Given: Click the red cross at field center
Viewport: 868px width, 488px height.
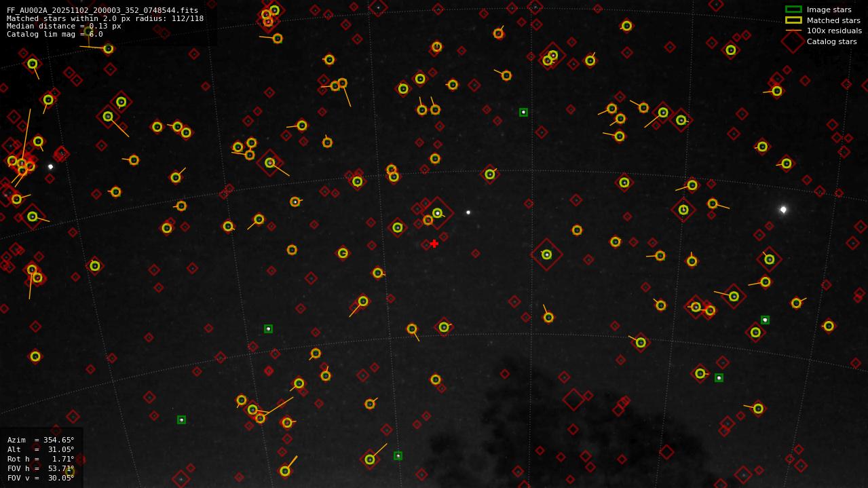Looking at the screenshot, I should tap(434, 244).
